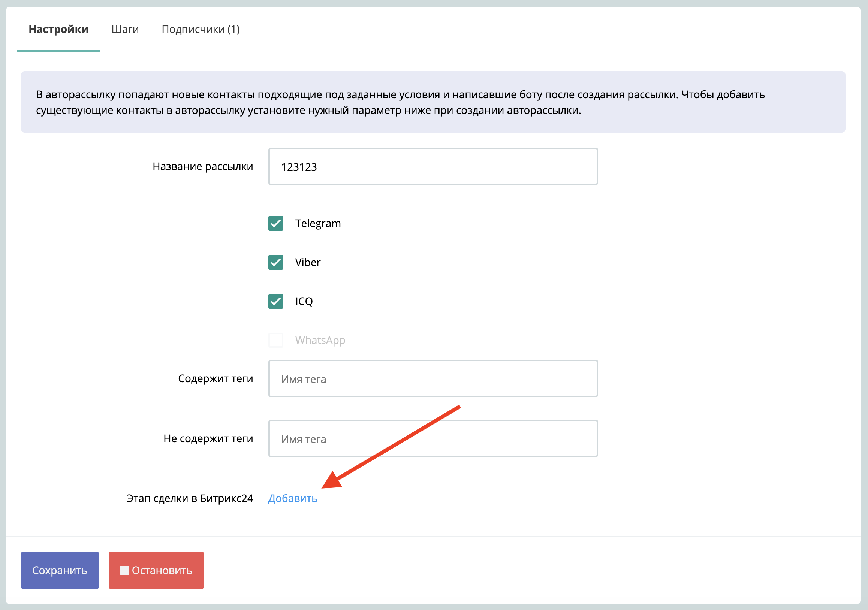Click the Viber label text
Image resolution: width=868 pixels, height=610 pixels.
coord(308,262)
